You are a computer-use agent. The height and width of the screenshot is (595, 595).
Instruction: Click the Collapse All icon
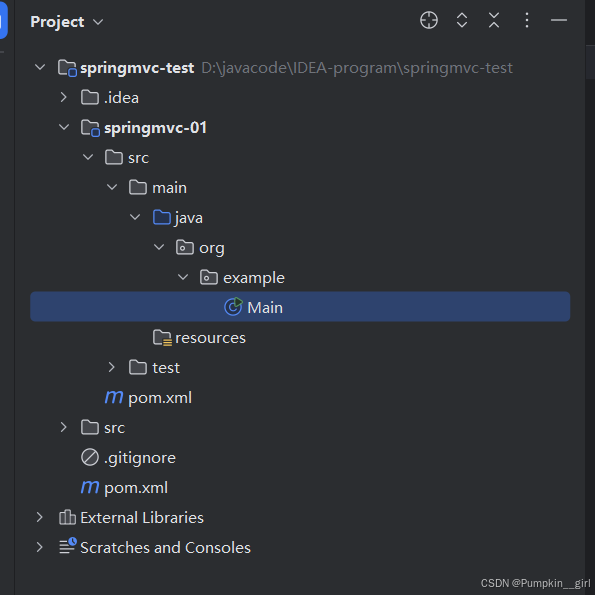494,20
